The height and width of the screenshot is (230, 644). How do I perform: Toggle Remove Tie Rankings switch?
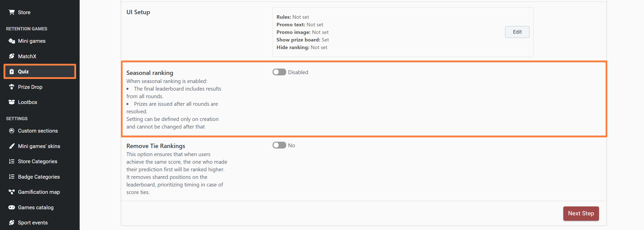point(279,145)
